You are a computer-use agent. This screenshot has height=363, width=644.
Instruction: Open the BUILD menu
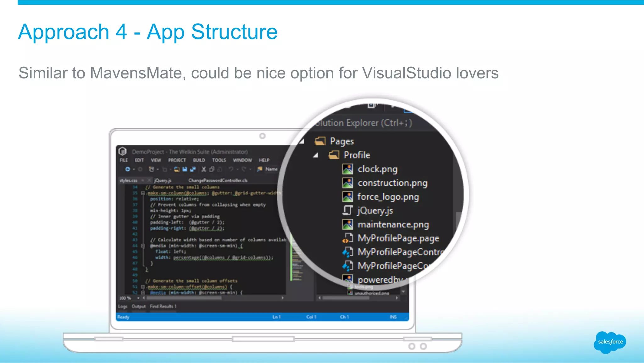coord(199,160)
